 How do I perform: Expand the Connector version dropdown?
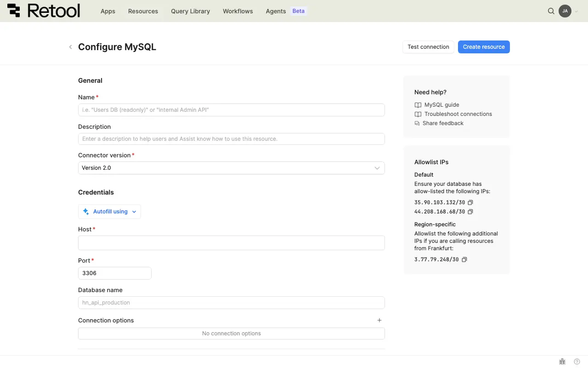[x=231, y=168]
